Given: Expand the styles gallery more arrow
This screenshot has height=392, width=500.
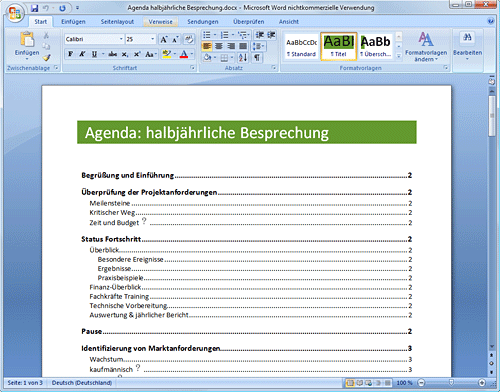Looking at the screenshot, I should click(399, 56).
